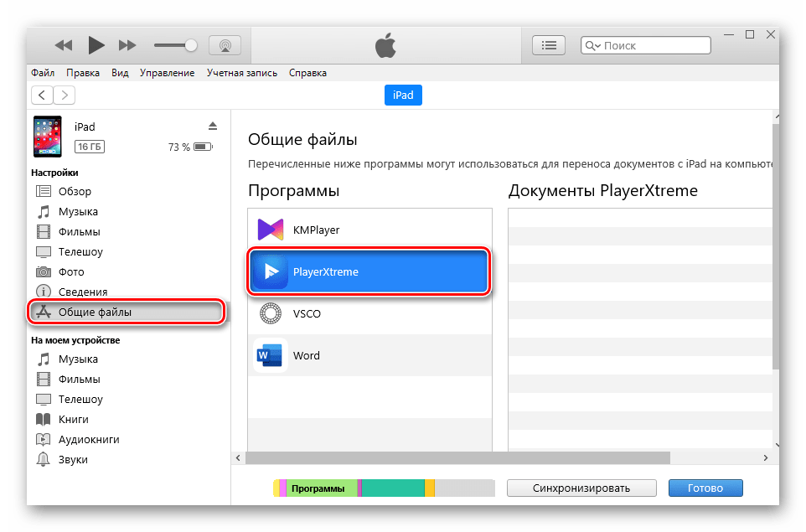Click the film icon beside Фильмы in Настройки
Screen dimensions: 806x532
44,231
